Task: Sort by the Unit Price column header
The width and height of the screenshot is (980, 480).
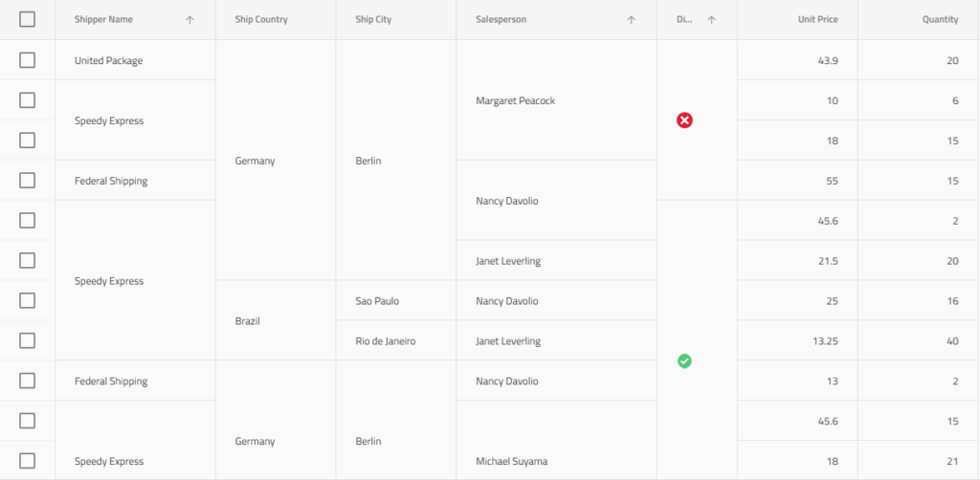Action: click(x=817, y=20)
